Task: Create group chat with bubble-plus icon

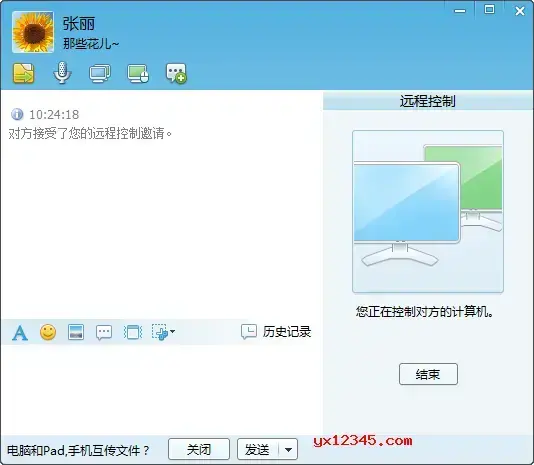Action: (176, 73)
